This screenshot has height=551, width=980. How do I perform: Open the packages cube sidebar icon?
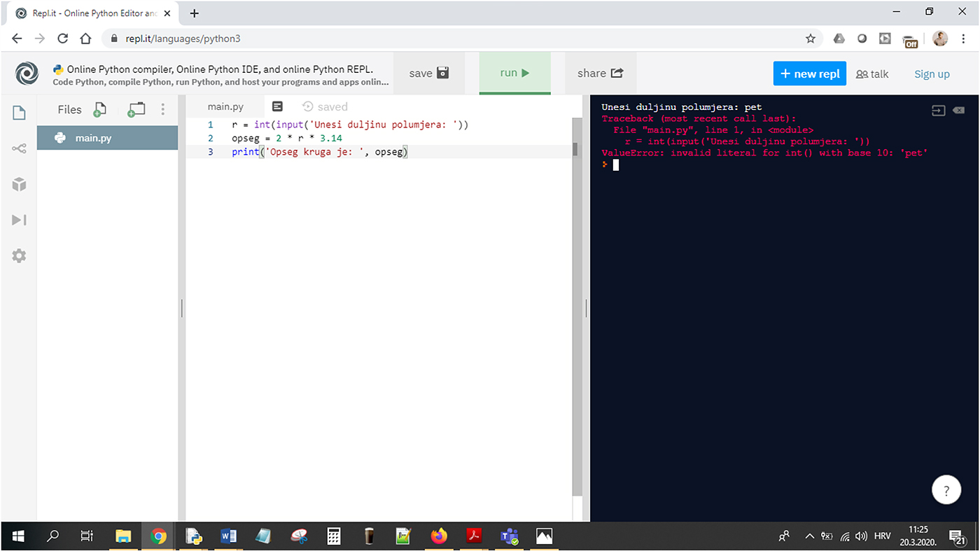tap(19, 184)
